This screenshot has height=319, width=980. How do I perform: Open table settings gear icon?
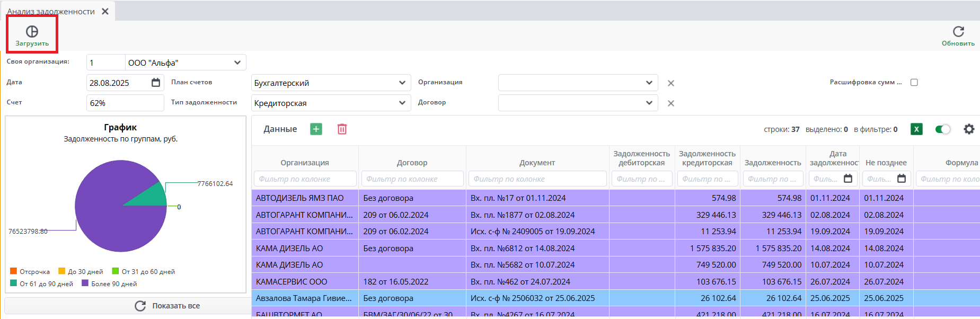969,129
